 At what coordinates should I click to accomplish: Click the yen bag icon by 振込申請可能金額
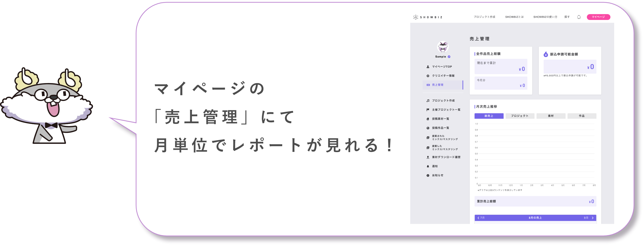[545, 54]
